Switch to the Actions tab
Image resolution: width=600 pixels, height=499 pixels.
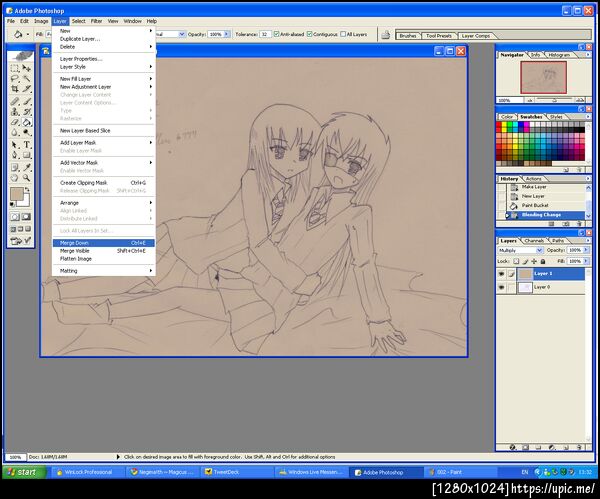click(533, 179)
